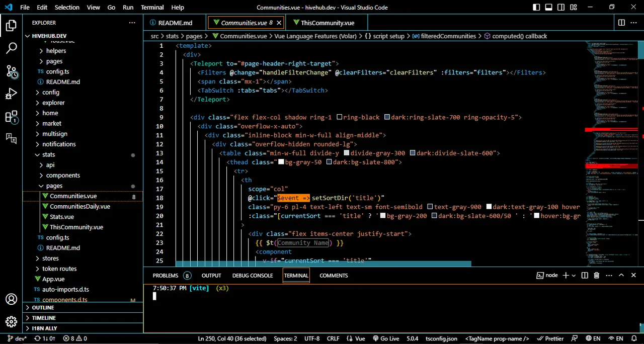Viewport: 644px width, 344px height.
Task: Open errors and warnings count in status bar
Action: pyautogui.click(x=75, y=338)
